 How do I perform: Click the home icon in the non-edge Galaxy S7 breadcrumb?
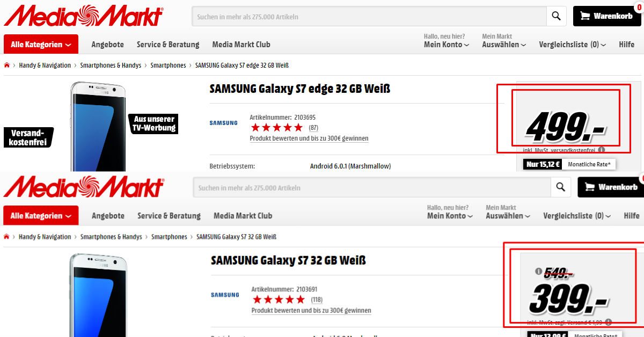(7, 237)
